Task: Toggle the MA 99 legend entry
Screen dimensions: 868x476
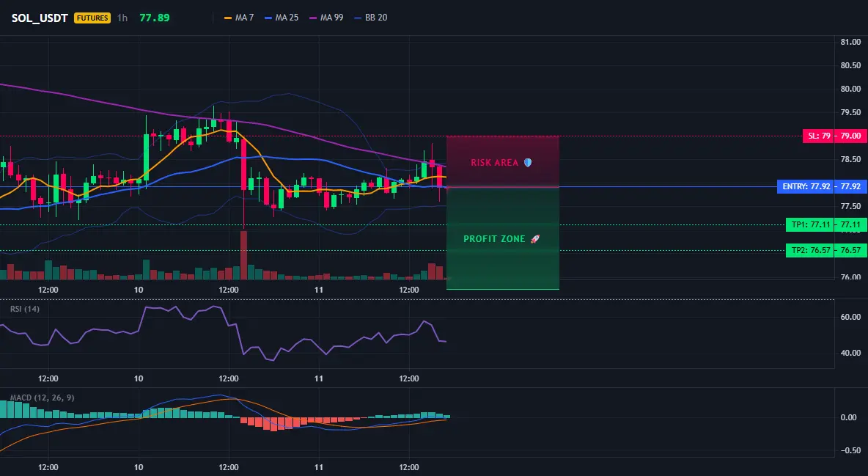Action: coord(326,18)
